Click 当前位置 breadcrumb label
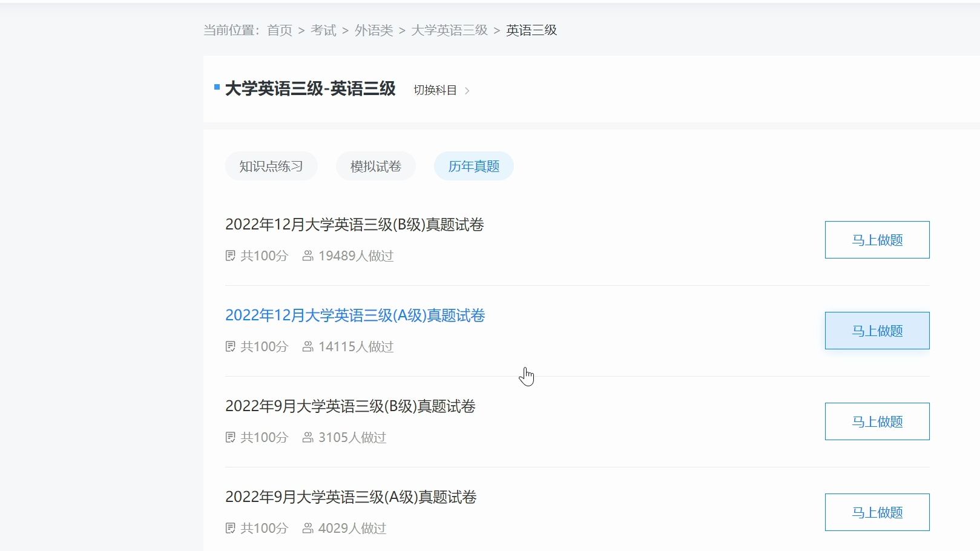This screenshot has height=551, width=980. [231, 30]
